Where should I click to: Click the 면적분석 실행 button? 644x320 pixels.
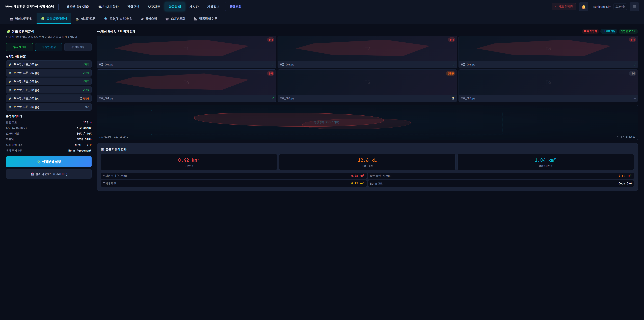[x=49, y=162]
